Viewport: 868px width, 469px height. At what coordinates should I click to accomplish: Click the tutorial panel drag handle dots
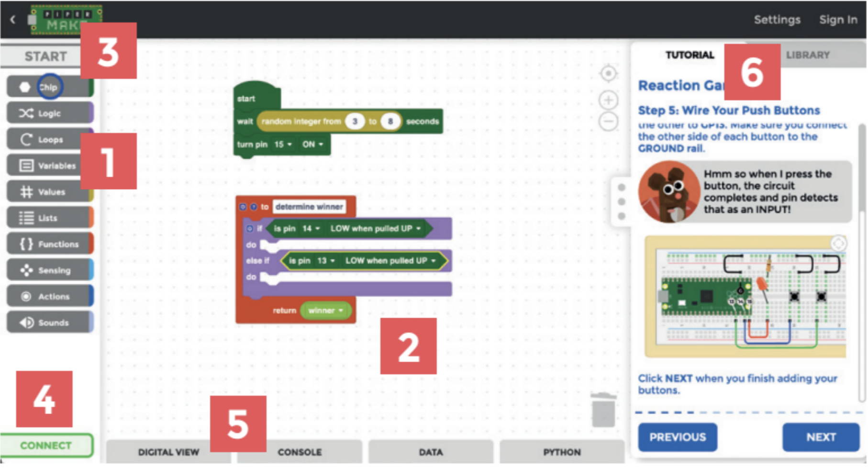coord(621,201)
